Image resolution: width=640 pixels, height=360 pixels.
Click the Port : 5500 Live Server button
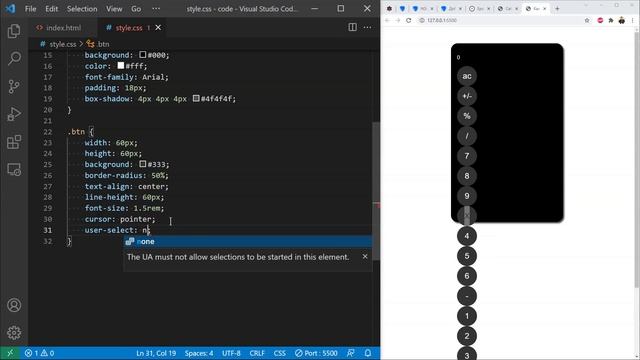coord(316,353)
